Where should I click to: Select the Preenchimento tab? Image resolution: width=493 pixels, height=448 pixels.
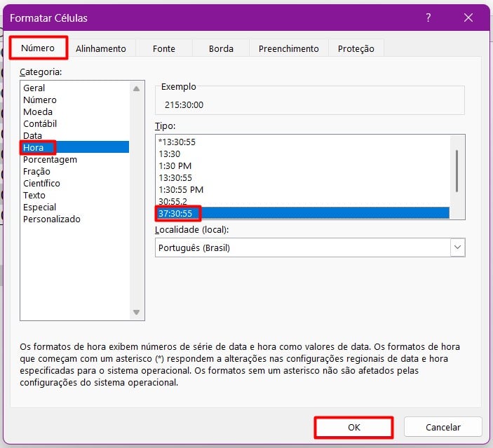point(288,48)
